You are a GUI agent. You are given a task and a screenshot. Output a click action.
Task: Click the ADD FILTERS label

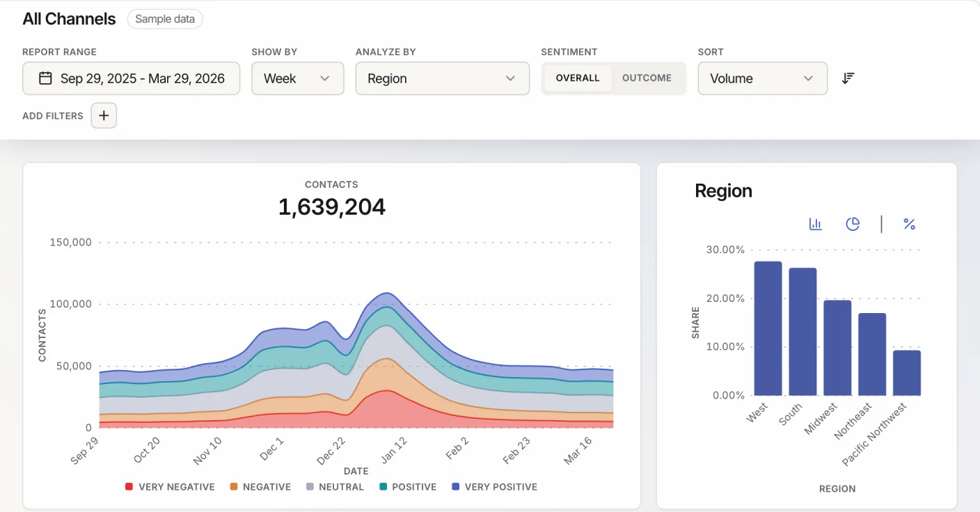[x=53, y=116]
